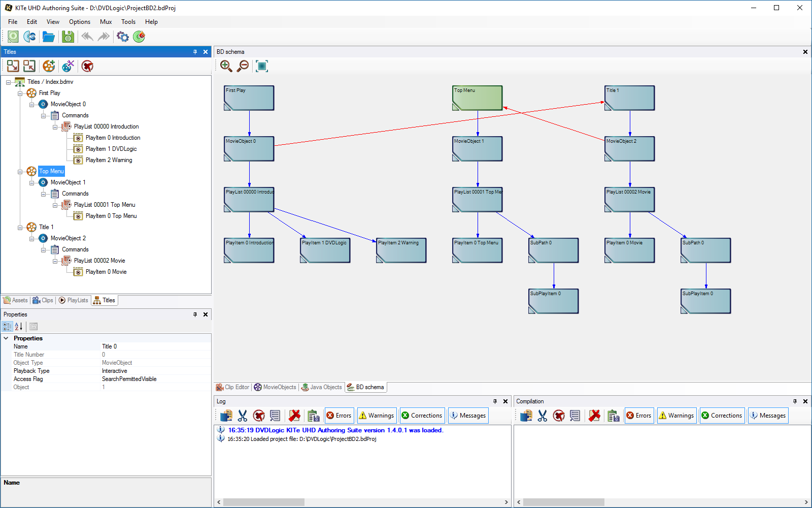
Task: Open project with the blue folder icon
Action: point(48,37)
